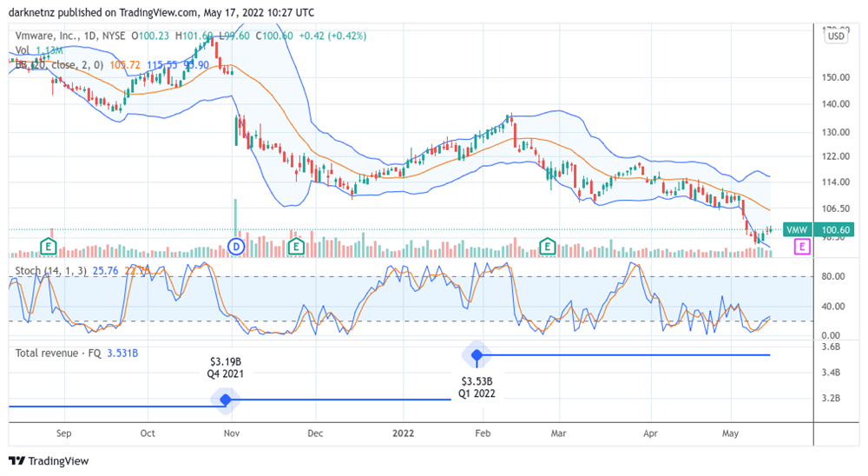Click the BB (20, close, 2, 0) legend
Image resolution: width=868 pixels, height=476 pixels.
59,65
